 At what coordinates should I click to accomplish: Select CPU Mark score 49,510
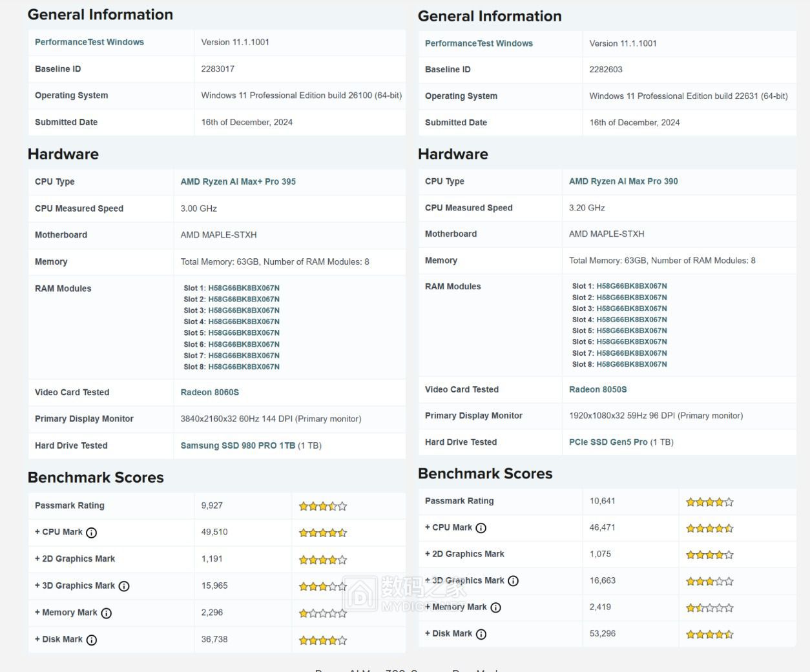(214, 532)
